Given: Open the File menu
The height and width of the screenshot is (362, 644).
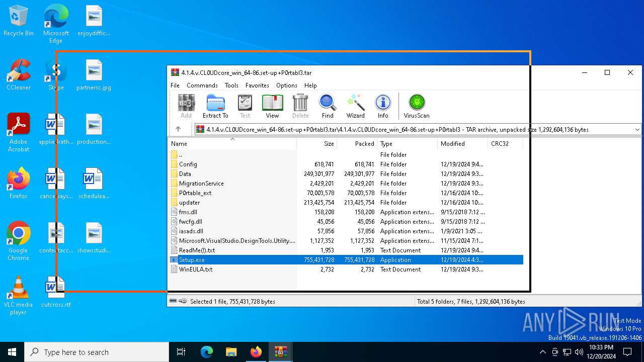Looking at the screenshot, I should (x=175, y=85).
